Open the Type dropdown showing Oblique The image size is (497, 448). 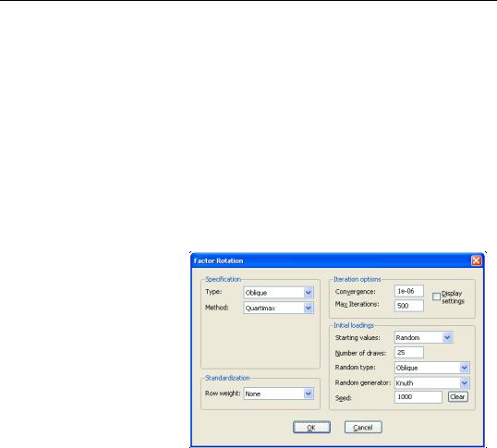[279, 293]
